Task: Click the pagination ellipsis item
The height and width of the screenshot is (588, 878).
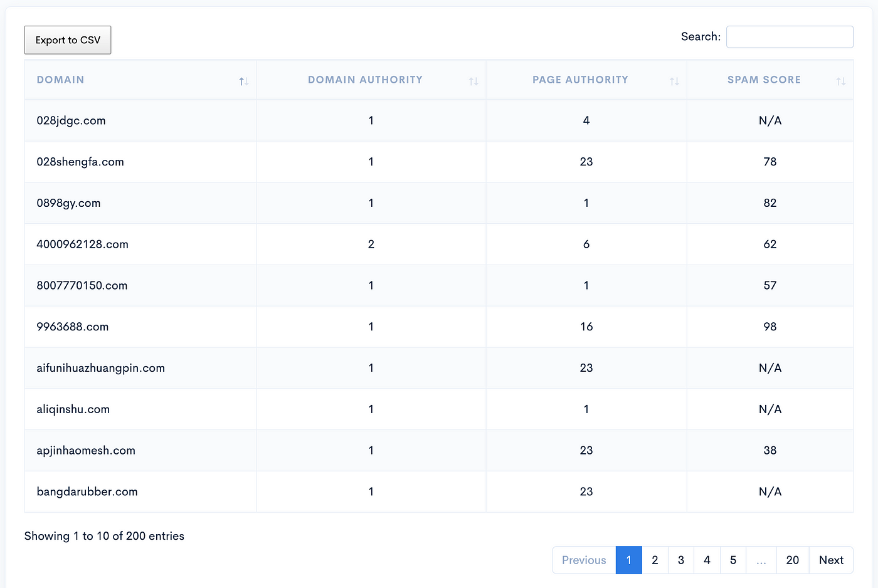Action: [x=761, y=560]
